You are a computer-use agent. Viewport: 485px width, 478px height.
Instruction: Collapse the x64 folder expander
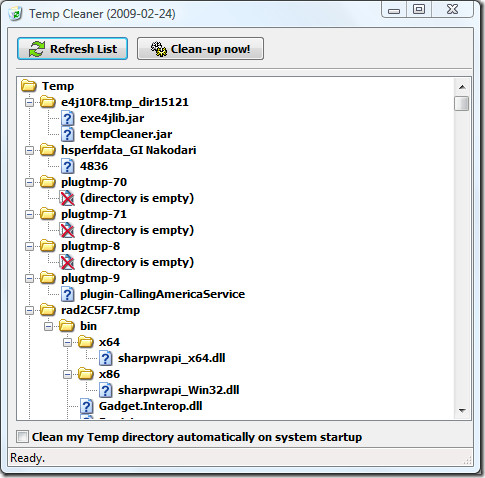[68, 342]
